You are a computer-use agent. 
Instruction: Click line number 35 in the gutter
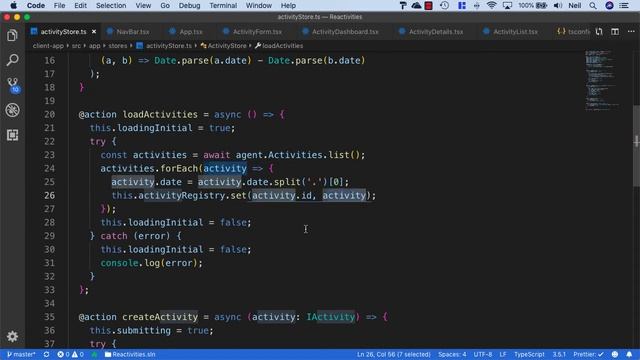coord(49,317)
